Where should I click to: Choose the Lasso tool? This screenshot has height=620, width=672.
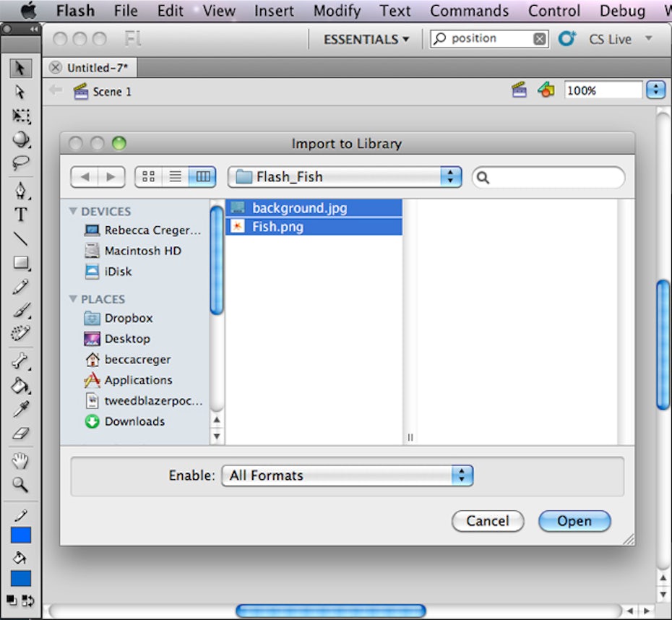(21, 163)
